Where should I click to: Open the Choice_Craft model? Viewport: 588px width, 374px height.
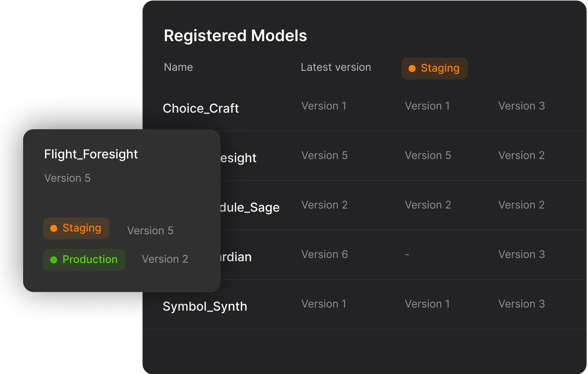point(201,108)
